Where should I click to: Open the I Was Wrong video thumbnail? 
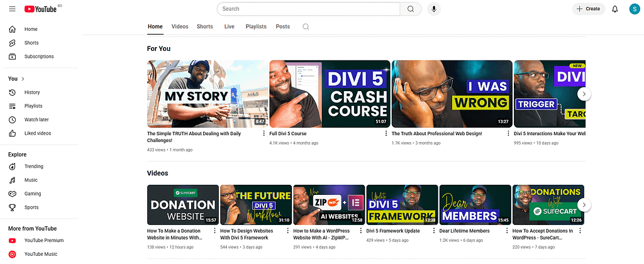[452, 94]
